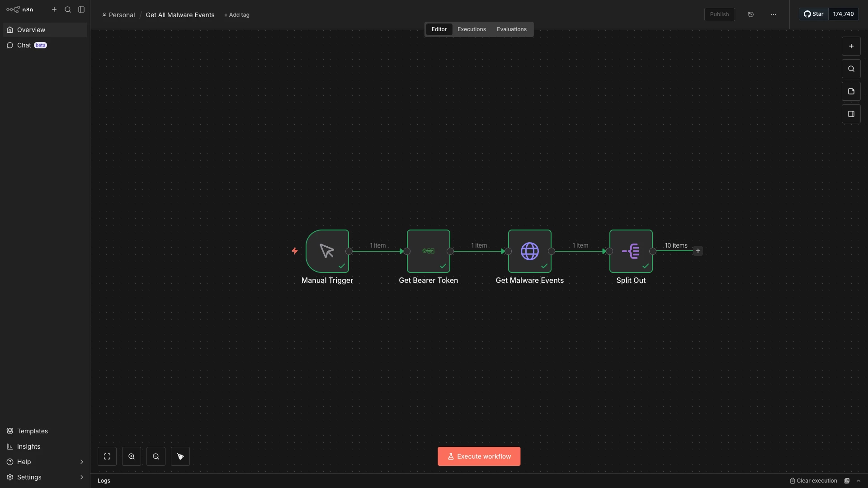Toggle the left sidebar collapse icon
868x488 pixels.
pos(81,9)
